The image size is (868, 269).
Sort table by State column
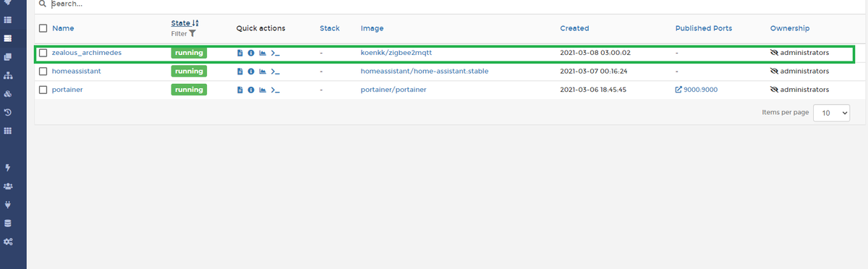pos(185,23)
